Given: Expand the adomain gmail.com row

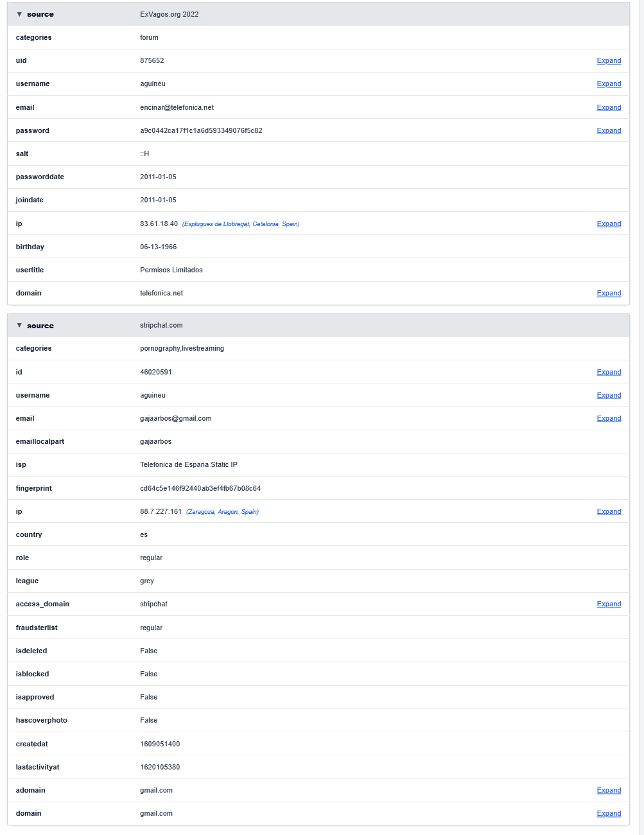Looking at the screenshot, I should pos(609,791).
